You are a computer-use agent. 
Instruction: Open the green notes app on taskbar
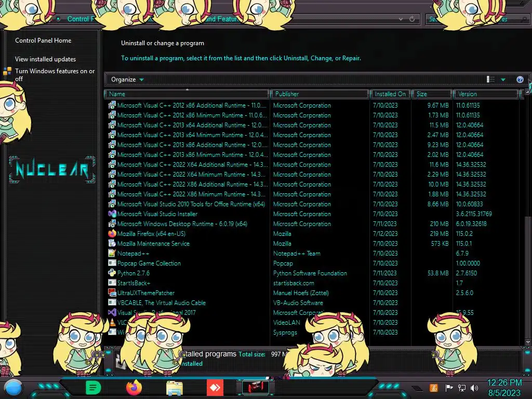94,388
